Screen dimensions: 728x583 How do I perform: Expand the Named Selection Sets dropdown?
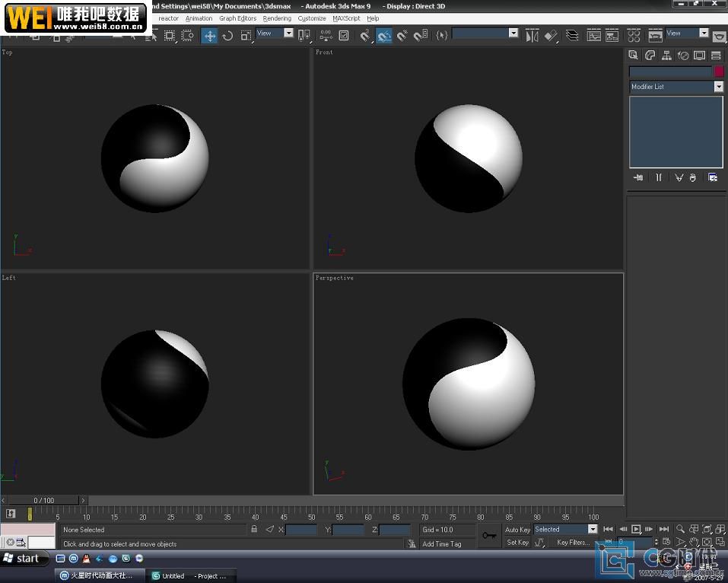click(513, 33)
